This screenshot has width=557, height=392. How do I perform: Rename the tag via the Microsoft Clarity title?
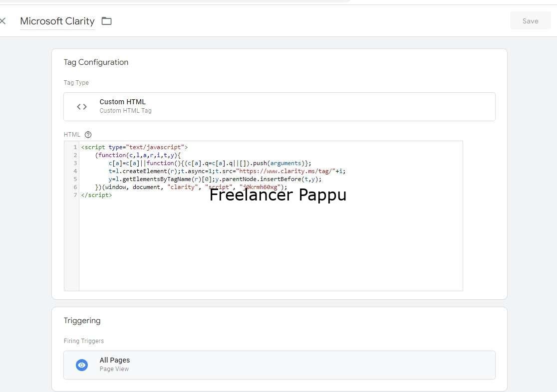coord(57,21)
